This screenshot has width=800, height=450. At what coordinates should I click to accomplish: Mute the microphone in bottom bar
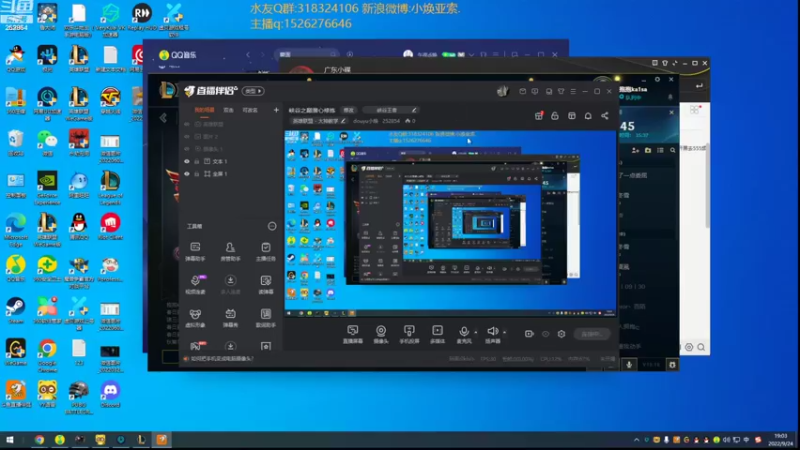464,332
